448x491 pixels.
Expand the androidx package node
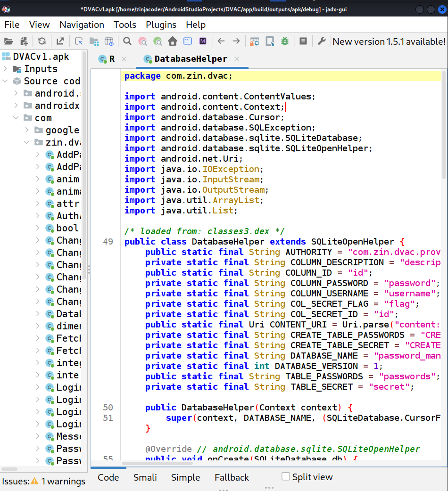coord(16,106)
